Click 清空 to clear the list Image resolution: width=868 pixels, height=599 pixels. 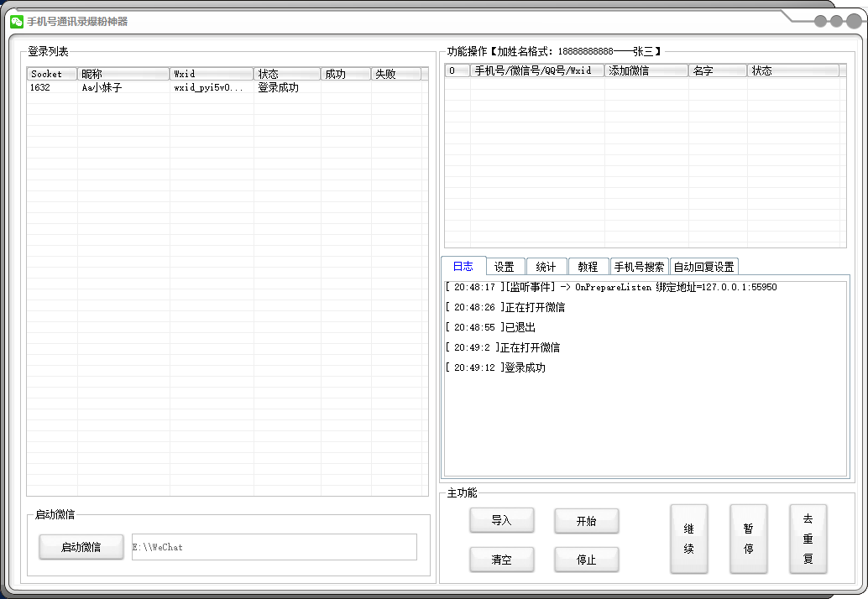[x=502, y=560]
